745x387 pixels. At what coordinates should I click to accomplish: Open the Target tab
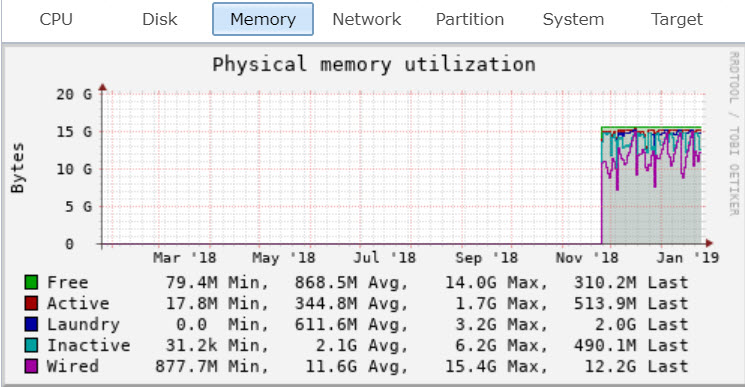click(x=677, y=19)
